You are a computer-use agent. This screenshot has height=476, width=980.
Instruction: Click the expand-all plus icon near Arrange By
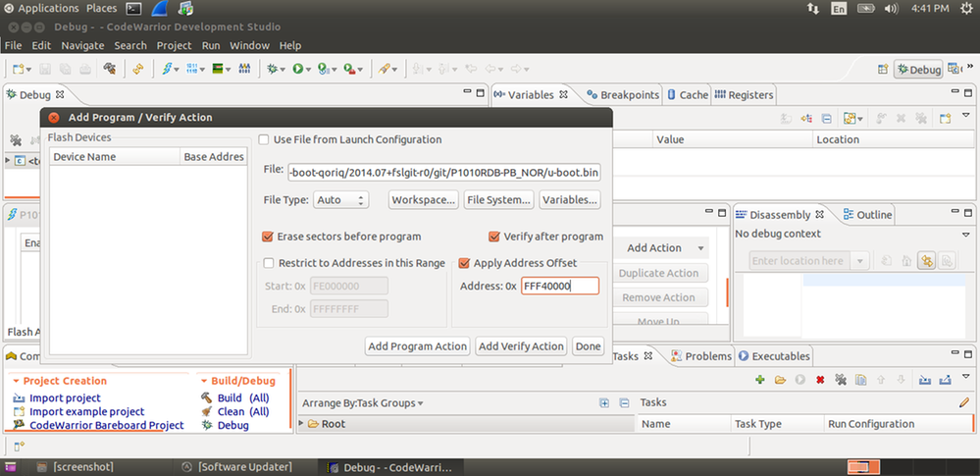[603, 402]
